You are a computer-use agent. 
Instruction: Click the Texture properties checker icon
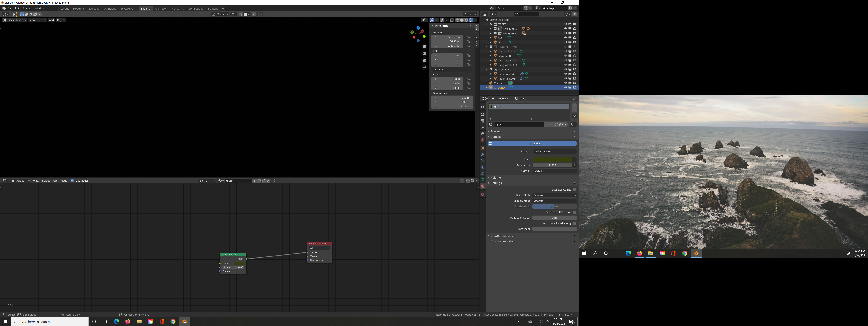(x=483, y=194)
